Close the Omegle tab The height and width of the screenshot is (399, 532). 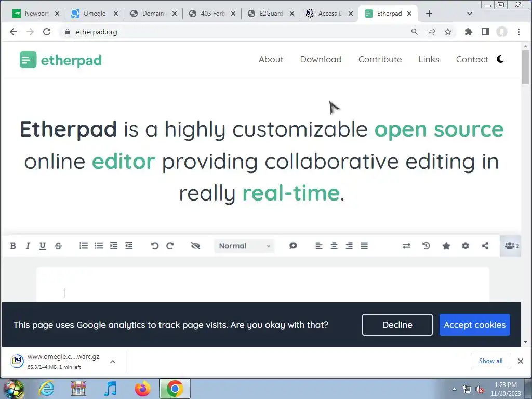(x=116, y=14)
